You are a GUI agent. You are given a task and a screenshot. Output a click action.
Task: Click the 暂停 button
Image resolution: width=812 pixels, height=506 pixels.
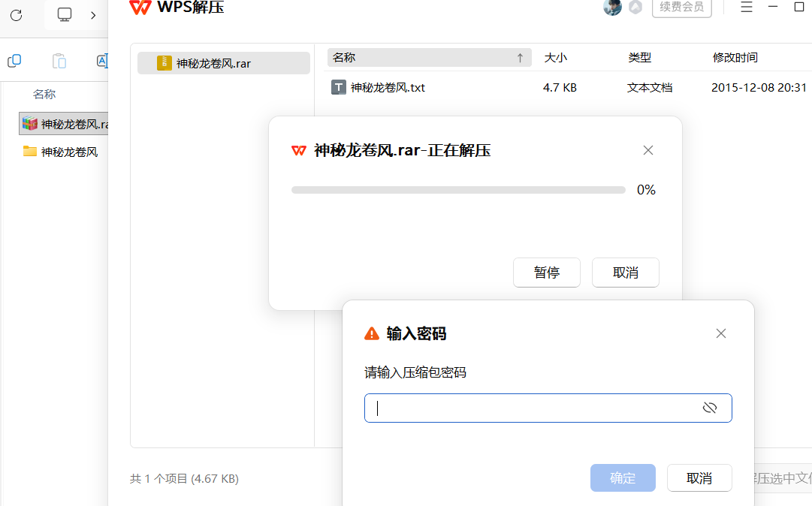click(546, 272)
